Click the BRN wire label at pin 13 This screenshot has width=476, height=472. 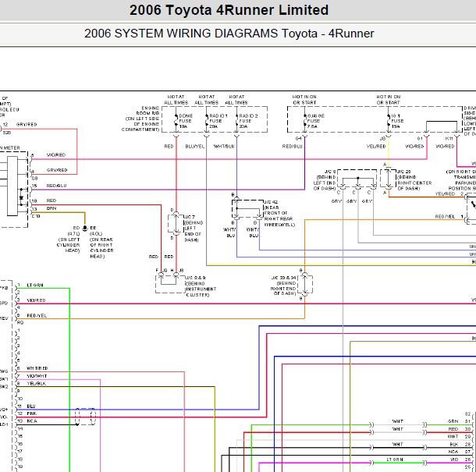point(52,208)
